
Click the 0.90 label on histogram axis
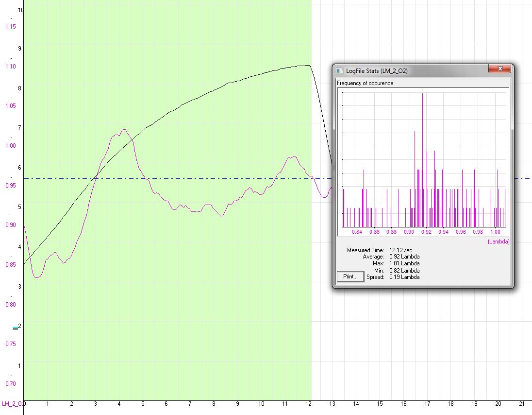pos(409,232)
